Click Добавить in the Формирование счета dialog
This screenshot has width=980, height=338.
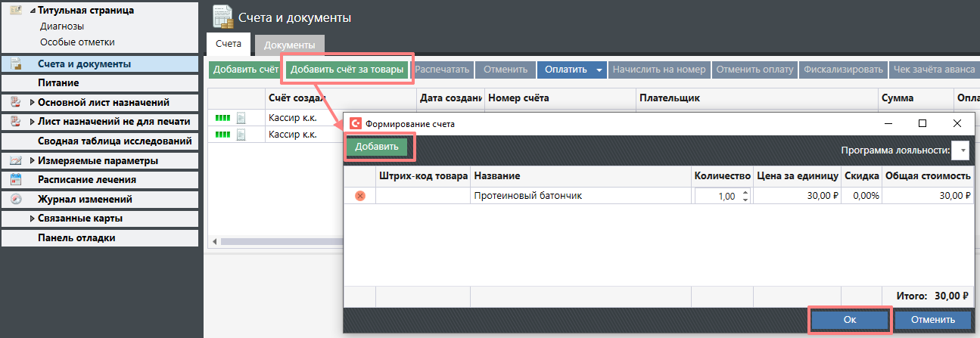[x=377, y=147]
